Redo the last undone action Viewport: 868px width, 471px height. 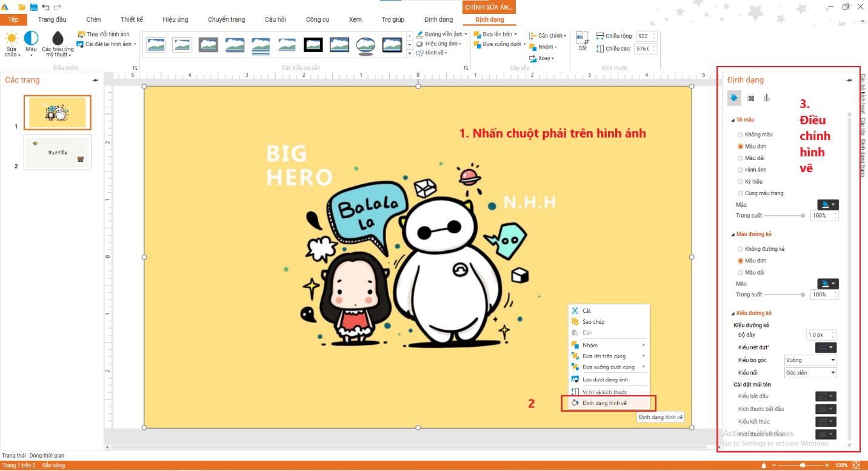[x=58, y=7]
